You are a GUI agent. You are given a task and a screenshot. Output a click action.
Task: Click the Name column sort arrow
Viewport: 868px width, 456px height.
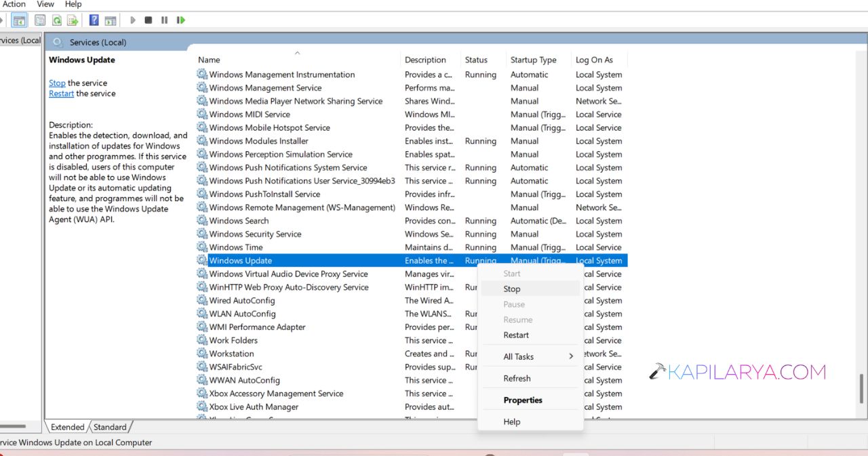(297, 52)
